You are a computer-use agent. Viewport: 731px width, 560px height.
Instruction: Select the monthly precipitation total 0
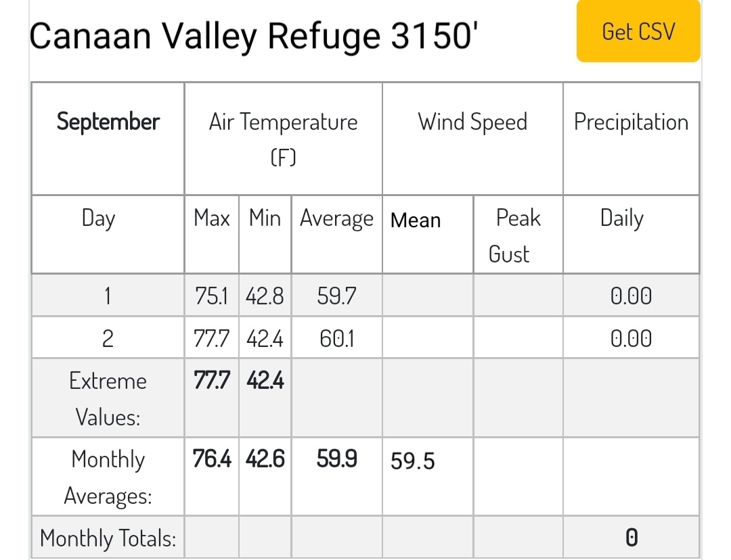click(x=632, y=537)
